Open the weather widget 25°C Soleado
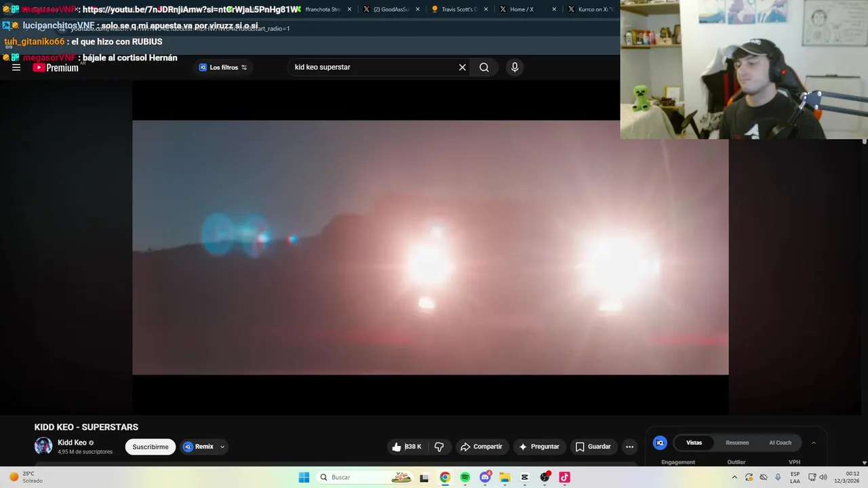Screen dimensions: 868x488 tap(26, 477)
